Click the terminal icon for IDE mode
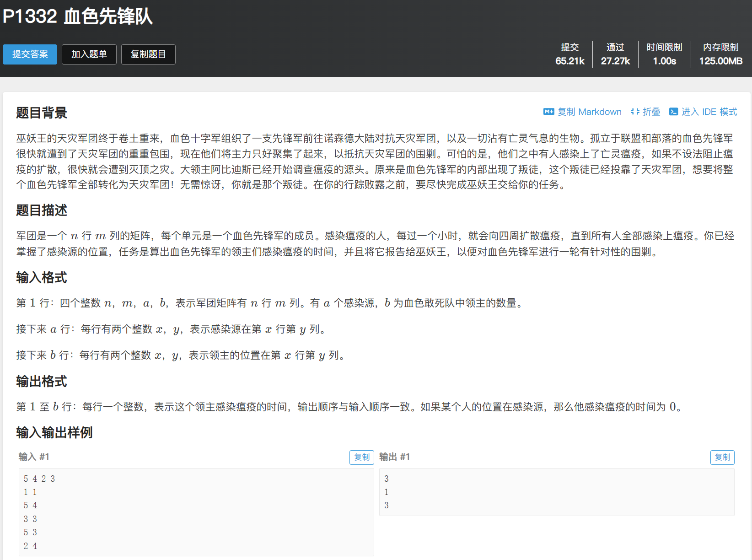 [x=673, y=112]
